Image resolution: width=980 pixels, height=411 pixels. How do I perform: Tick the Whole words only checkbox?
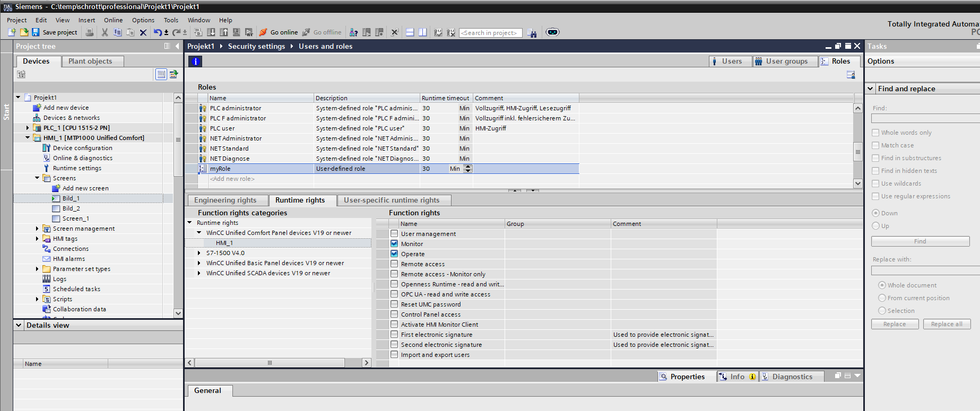[x=875, y=133]
